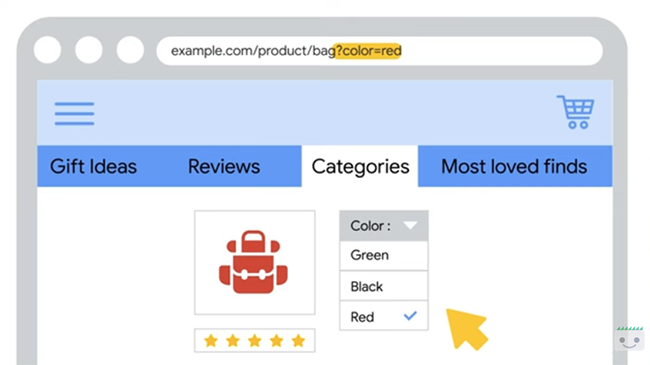Image resolution: width=650 pixels, height=365 pixels.
Task: Switch to the Reviews tab
Action: [x=224, y=166]
